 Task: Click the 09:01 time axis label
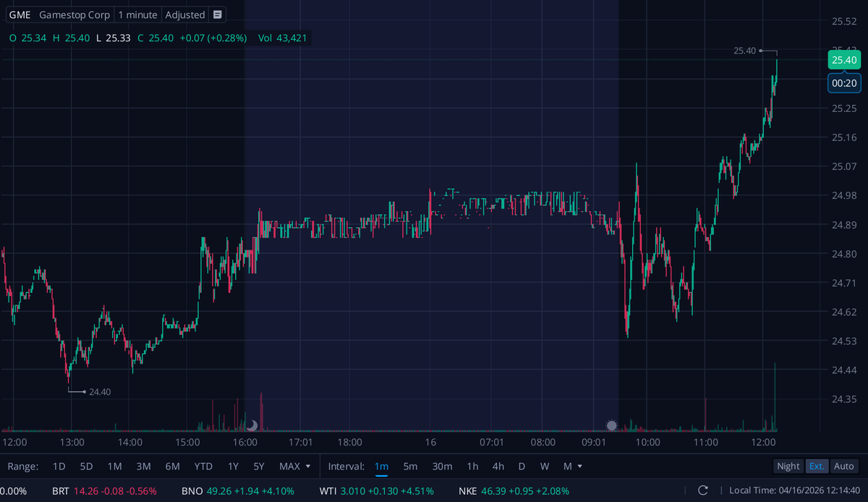593,442
